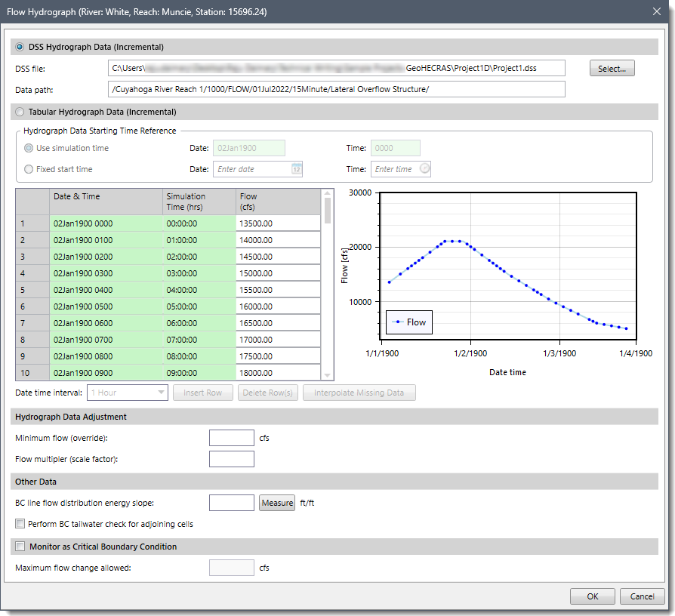Screen dimensions: 675x616
Task: Open the Date time interval dropdown
Action: pyautogui.click(x=128, y=393)
